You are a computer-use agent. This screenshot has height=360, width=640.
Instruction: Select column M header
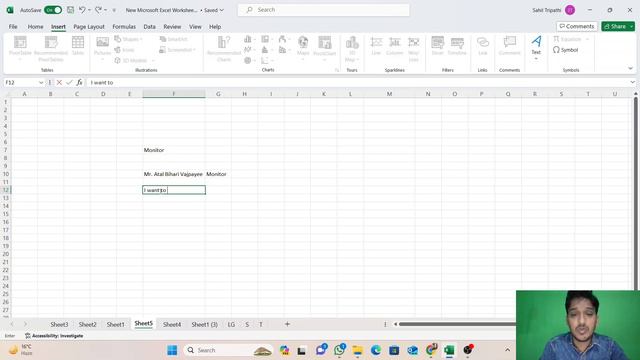click(389, 94)
